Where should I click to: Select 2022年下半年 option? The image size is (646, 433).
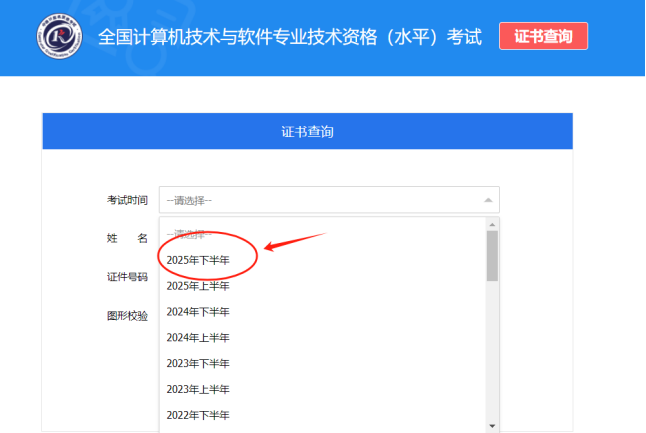(x=322, y=415)
